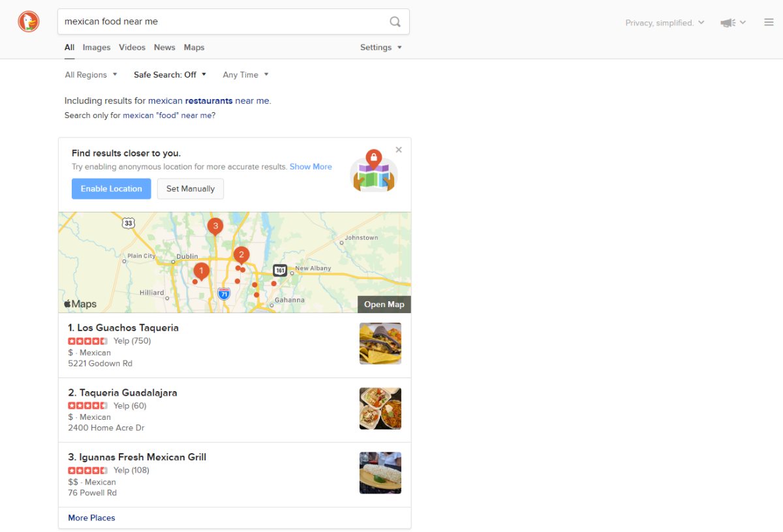Click Yelp (750) review count
The image size is (783, 532).
click(x=132, y=341)
